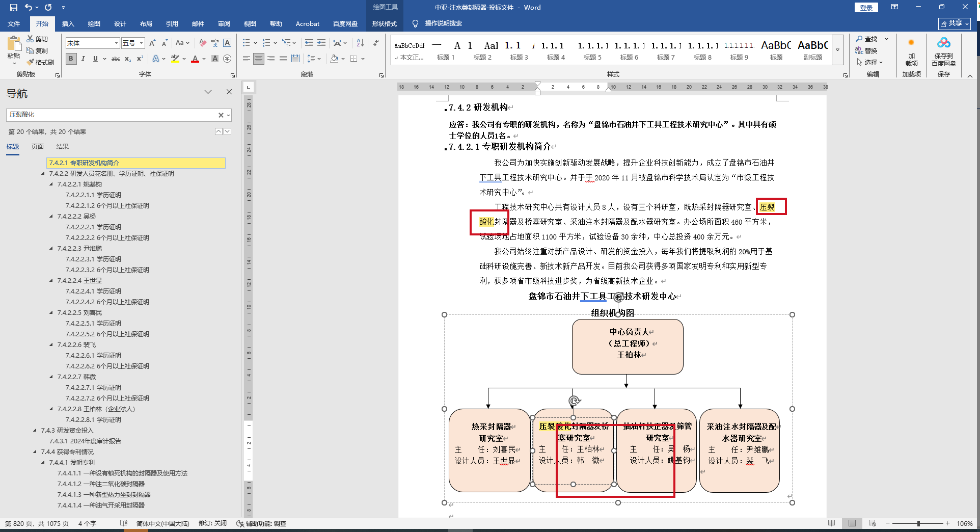The image size is (980, 532).
Task: Apply the red font color
Action: pyautogui.click(x=195, y=59)
